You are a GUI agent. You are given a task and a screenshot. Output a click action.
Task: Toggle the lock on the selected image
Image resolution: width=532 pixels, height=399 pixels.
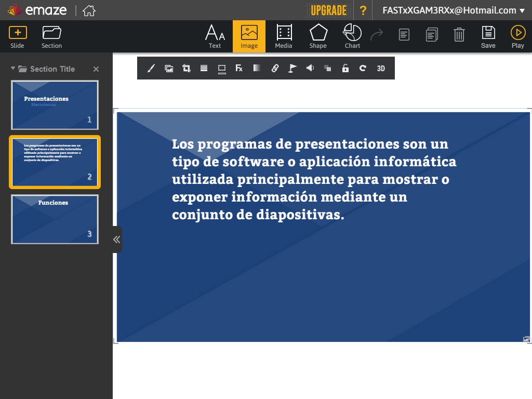(345, 68)
